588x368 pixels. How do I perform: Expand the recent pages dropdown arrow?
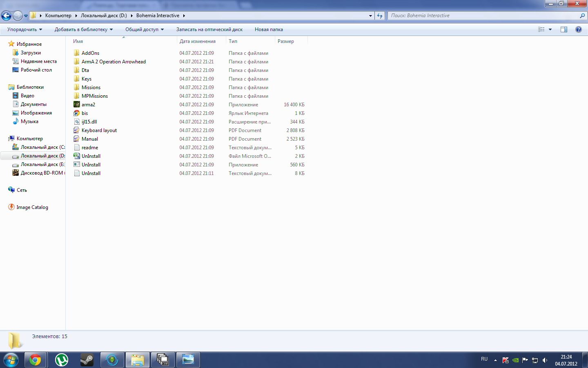pyautogui.click(x=26, y=16)
